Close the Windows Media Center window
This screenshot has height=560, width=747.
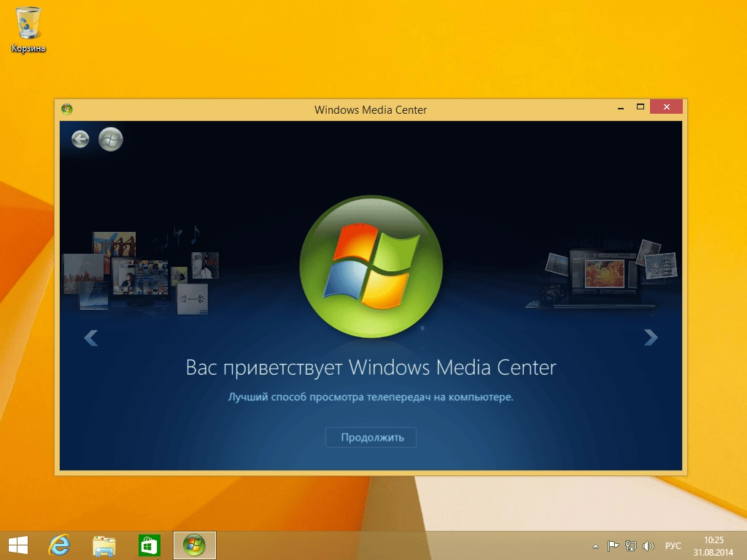point(667,107)
